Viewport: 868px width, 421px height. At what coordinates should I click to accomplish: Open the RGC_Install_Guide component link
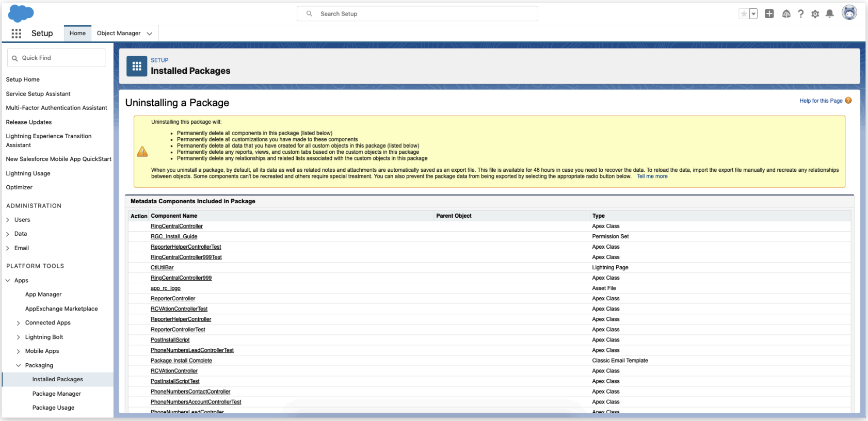[174, 237]
